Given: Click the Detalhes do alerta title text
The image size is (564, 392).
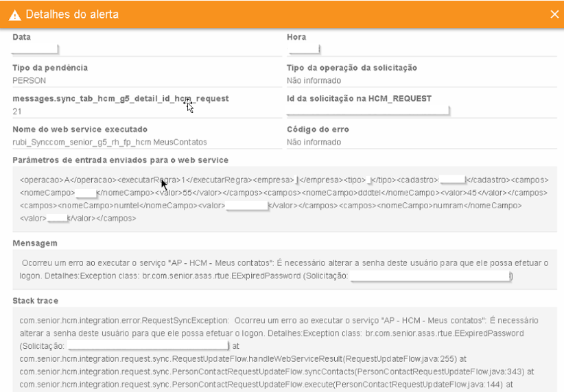Looking at the screenshot, I should (x=71, y=14).
